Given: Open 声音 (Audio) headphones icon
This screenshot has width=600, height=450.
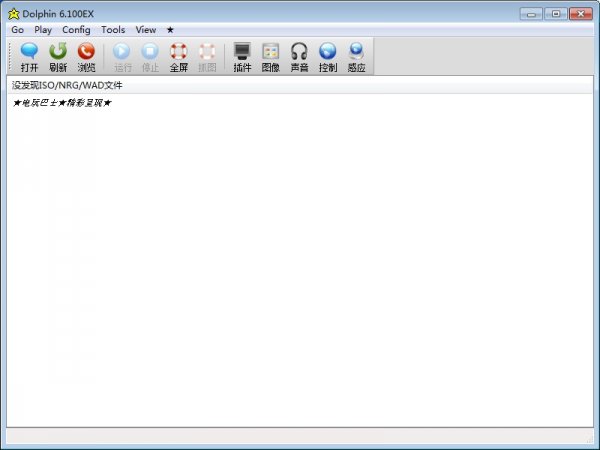Looking at the screenshot, I should (x=299, y=51).
